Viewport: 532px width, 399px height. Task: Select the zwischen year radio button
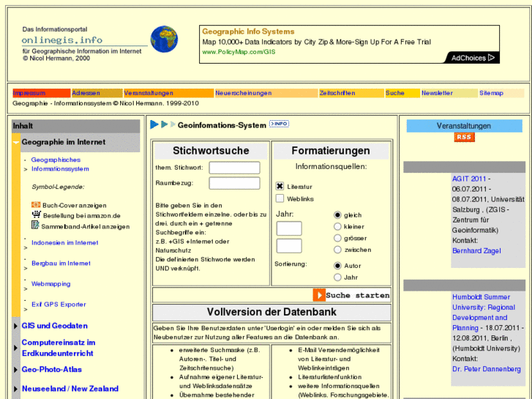click(337, 250)
